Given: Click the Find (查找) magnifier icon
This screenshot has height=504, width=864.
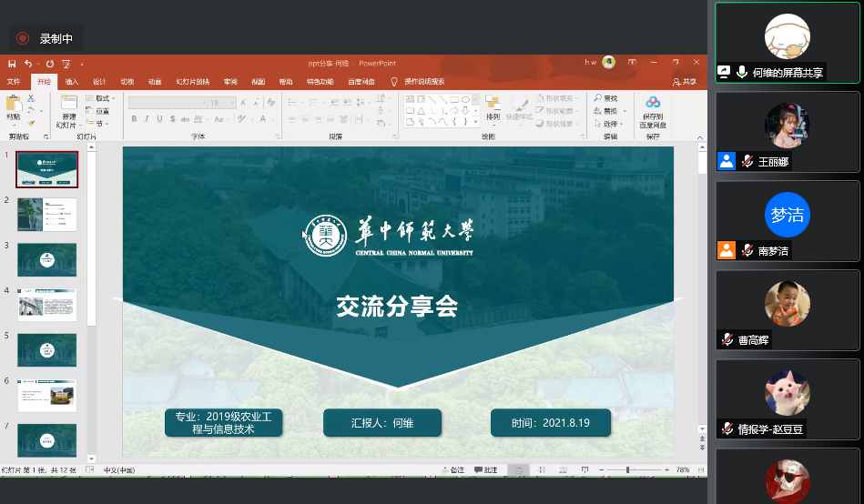Looking at the screenshot, I should click(598, 98).
